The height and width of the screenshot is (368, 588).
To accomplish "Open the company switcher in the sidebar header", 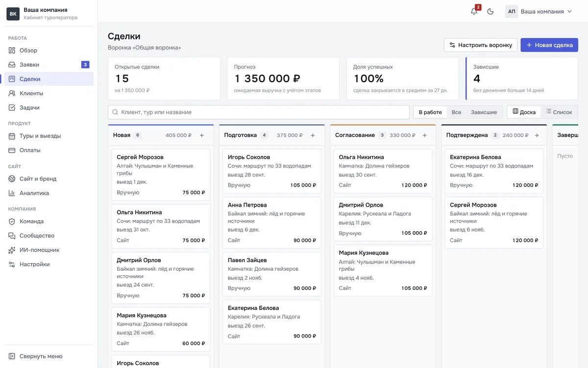I will click(49, 13).
